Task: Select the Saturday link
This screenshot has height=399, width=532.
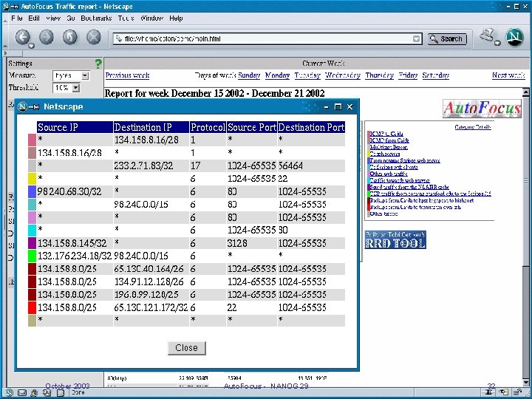Action: pos(436,75)
